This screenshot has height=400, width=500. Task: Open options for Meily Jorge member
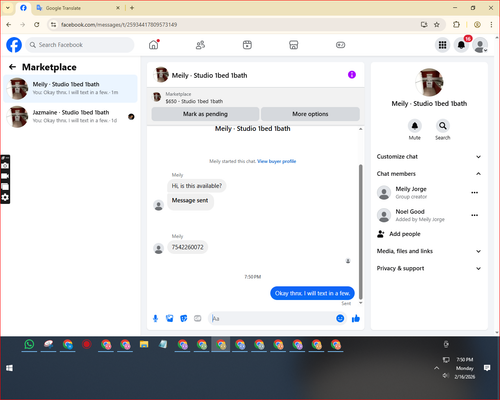pyautogui.click(x=475, y=192)
